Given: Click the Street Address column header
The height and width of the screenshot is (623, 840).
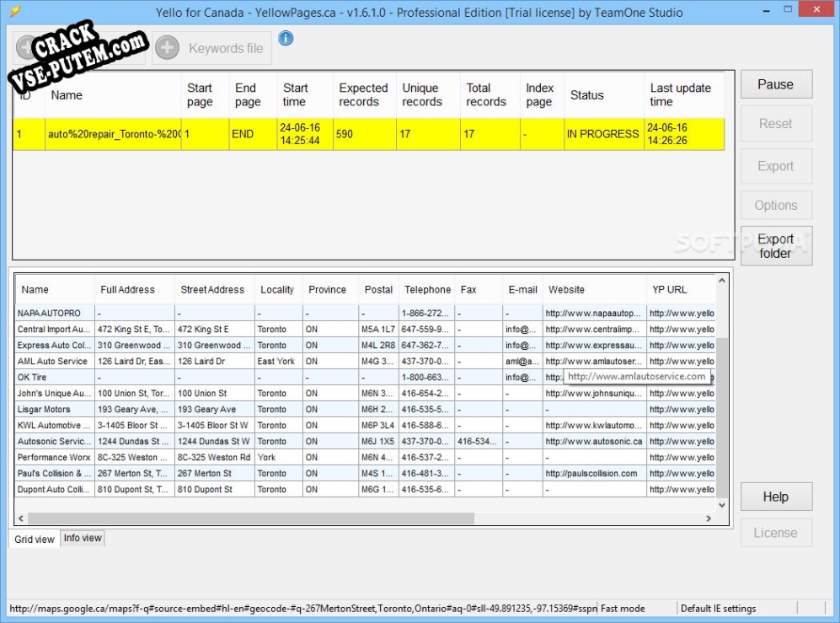Looking at the screenshot, I should pos(214,289).
